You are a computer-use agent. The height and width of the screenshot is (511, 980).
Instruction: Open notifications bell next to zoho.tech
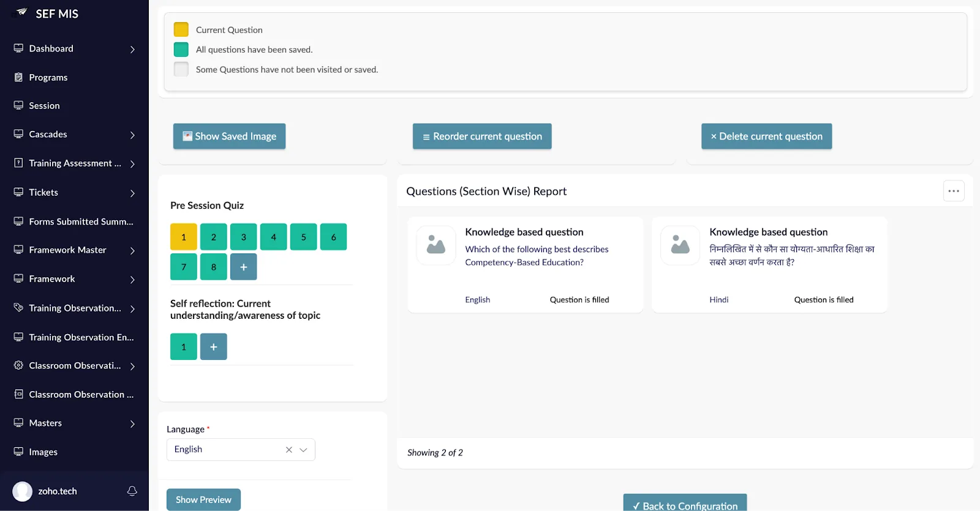click(132, 491)
